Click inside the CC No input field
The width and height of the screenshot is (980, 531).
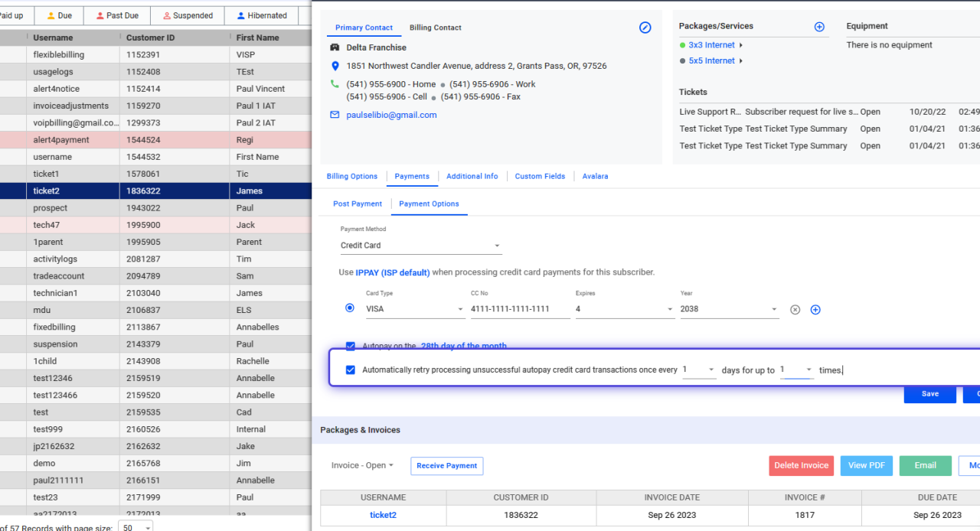520,308
